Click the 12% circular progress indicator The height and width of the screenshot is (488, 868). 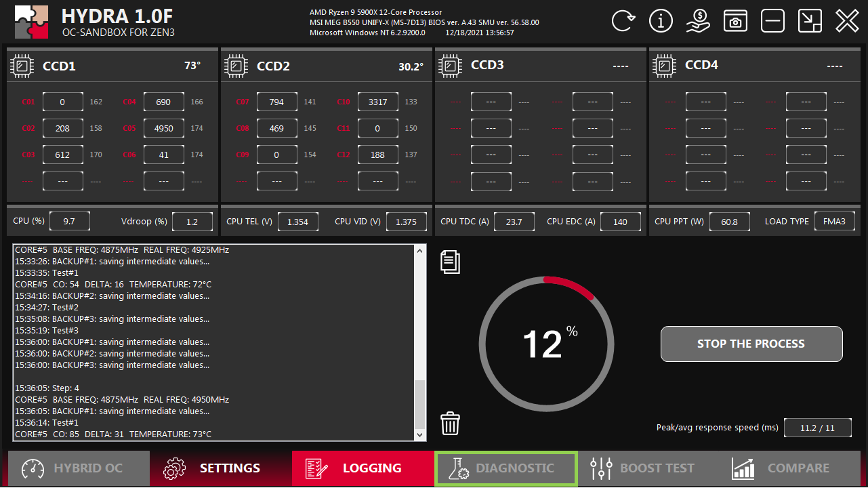[x=545, y=344]
